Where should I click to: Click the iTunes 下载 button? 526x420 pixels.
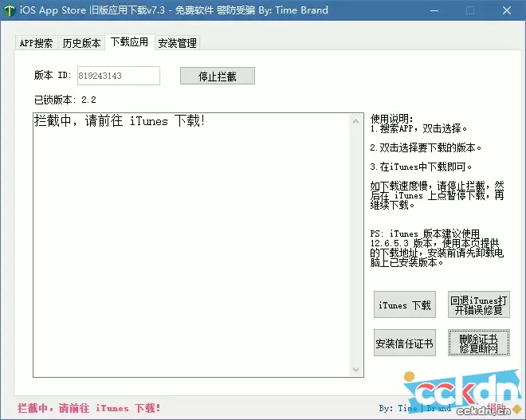point(405,304)
